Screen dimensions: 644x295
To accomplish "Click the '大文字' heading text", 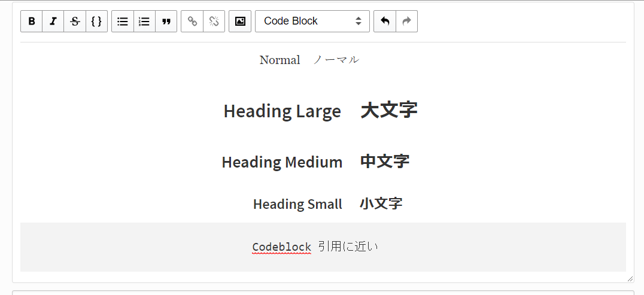I will pyautogui.click(x=389, y=110).
